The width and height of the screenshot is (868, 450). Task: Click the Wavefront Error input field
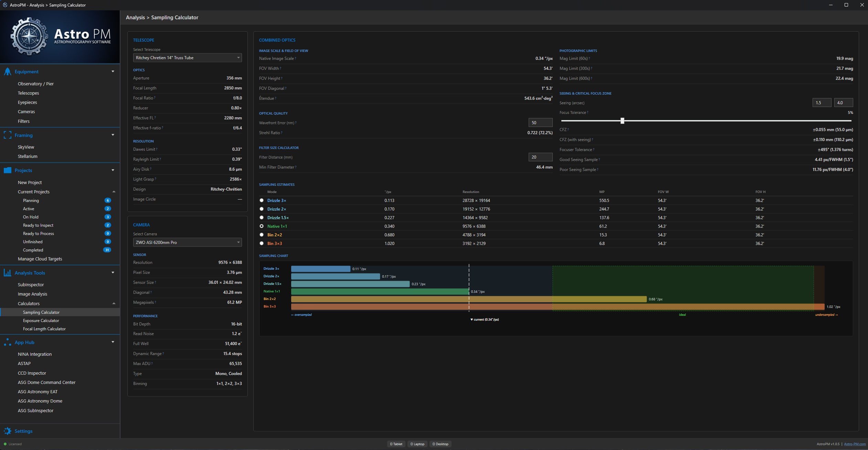tap(540, 123)
